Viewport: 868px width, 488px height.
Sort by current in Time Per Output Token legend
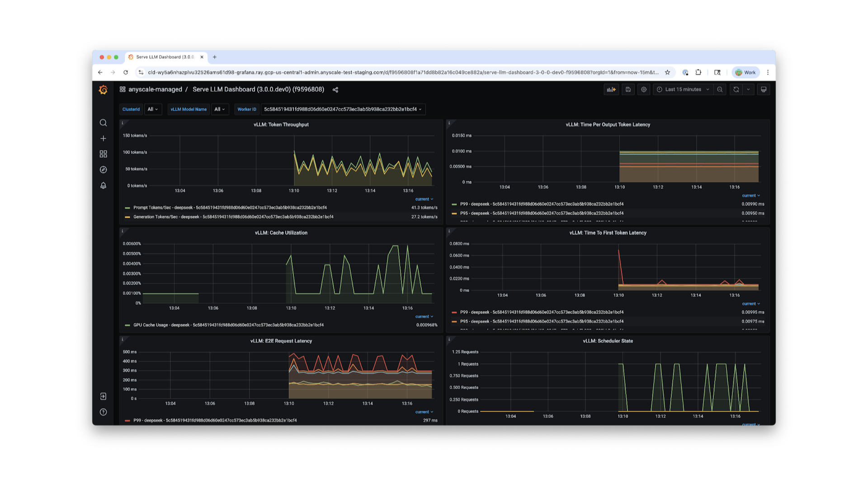751,196
